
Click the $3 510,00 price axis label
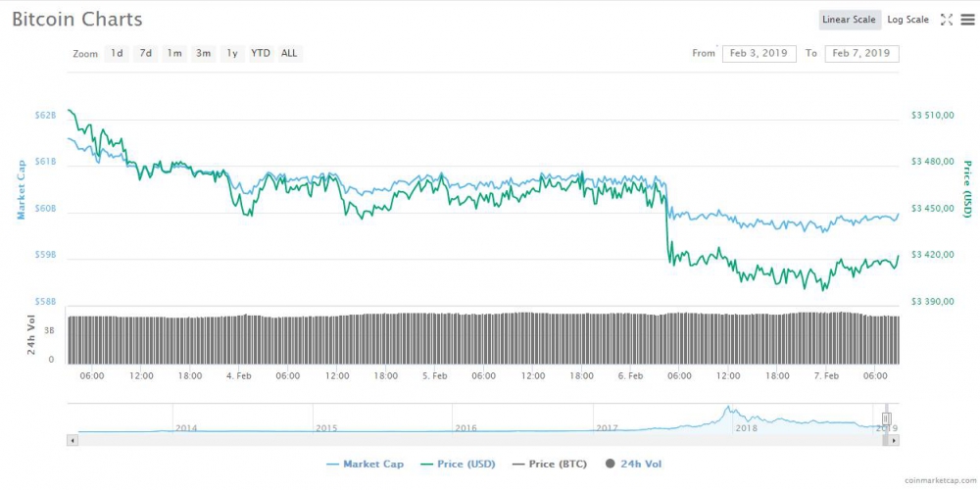coord(933,115)
